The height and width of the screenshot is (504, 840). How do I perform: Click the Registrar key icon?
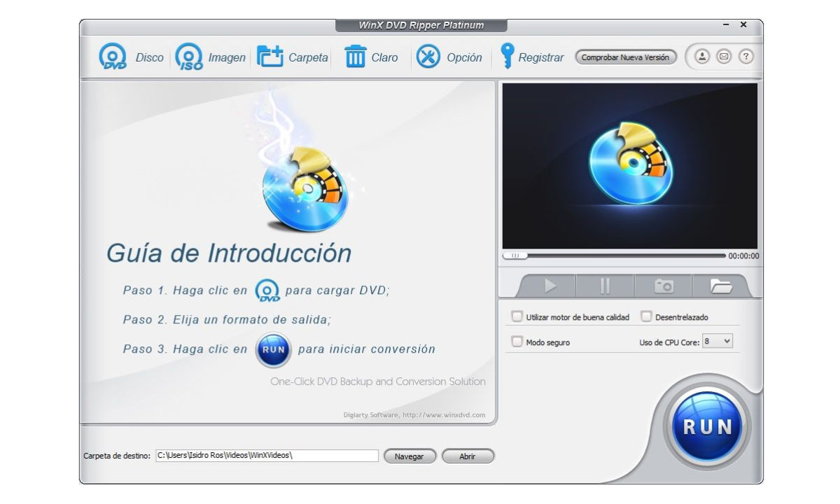point(507,57)
